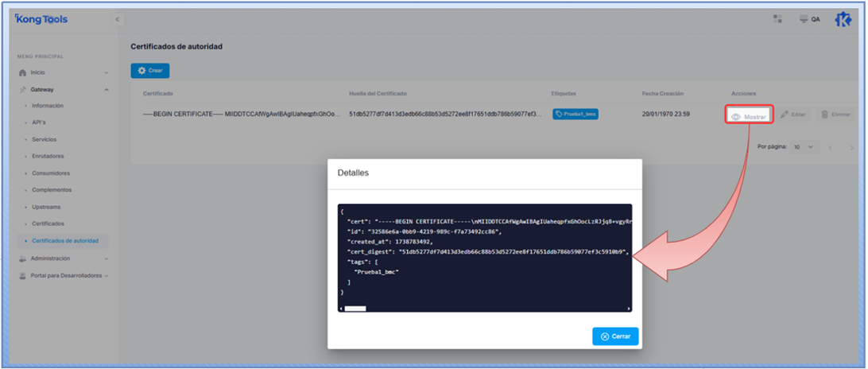Collapse the sidebar with the arrow button

(118, 19)
